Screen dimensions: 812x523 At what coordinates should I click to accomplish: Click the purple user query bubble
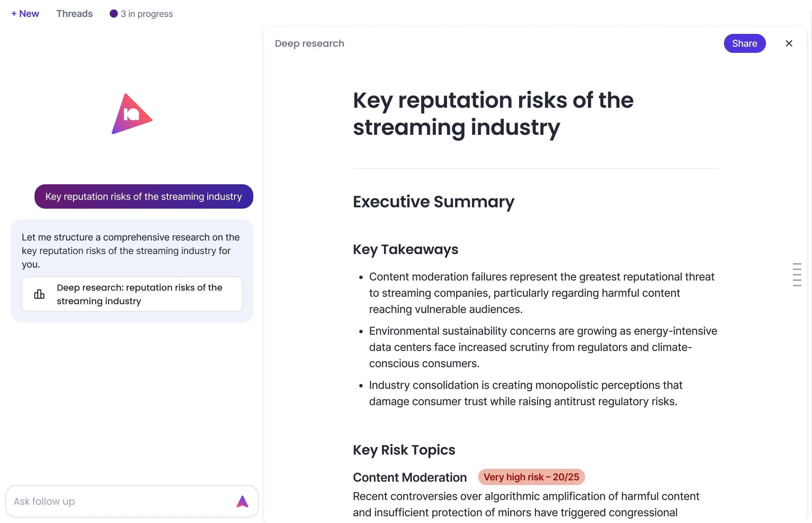[x=144, y=197]
